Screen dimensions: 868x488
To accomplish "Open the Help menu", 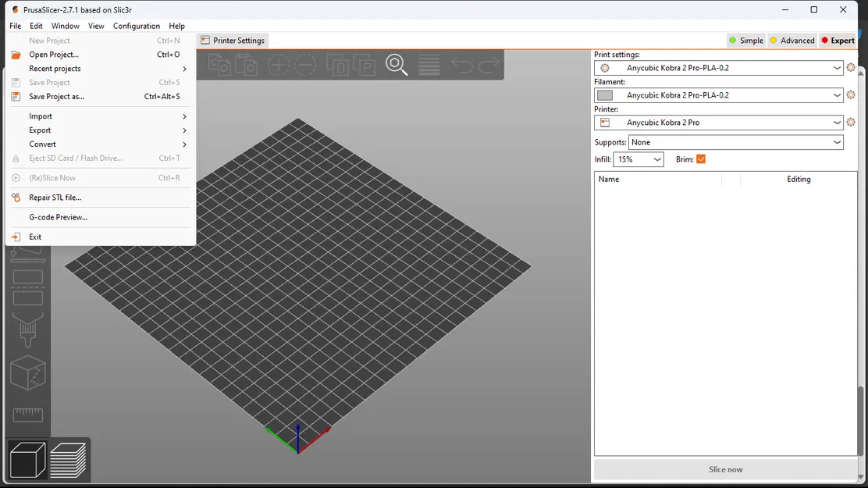I will pos(176,26).
